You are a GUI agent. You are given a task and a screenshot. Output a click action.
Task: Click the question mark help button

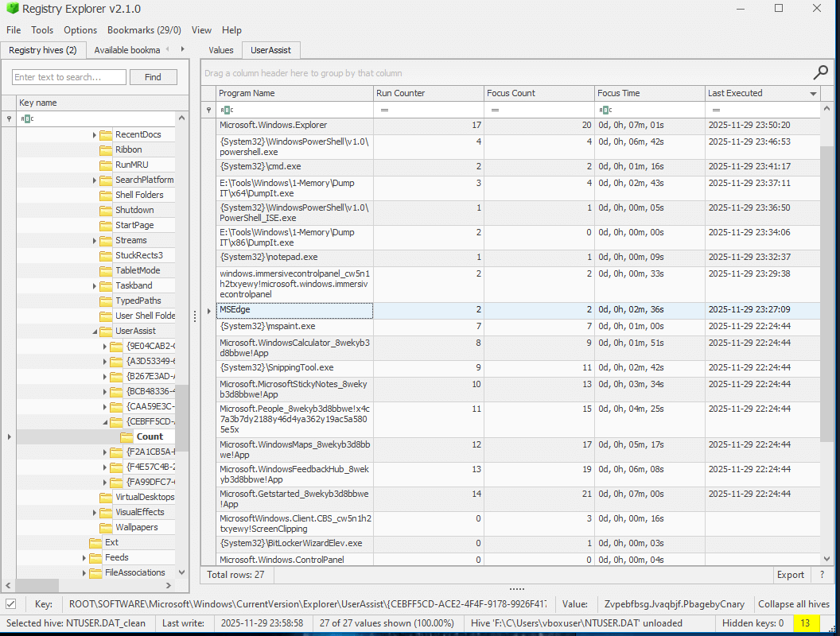coord(822,574)
